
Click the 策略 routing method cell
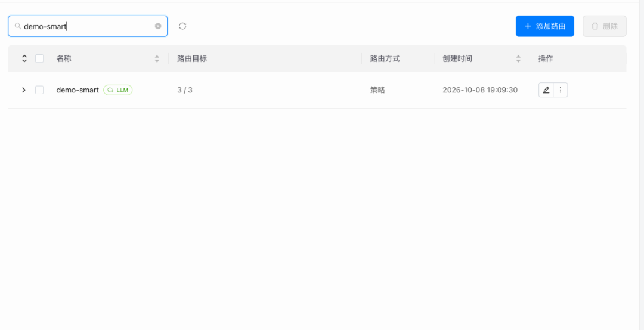(378, 90)
